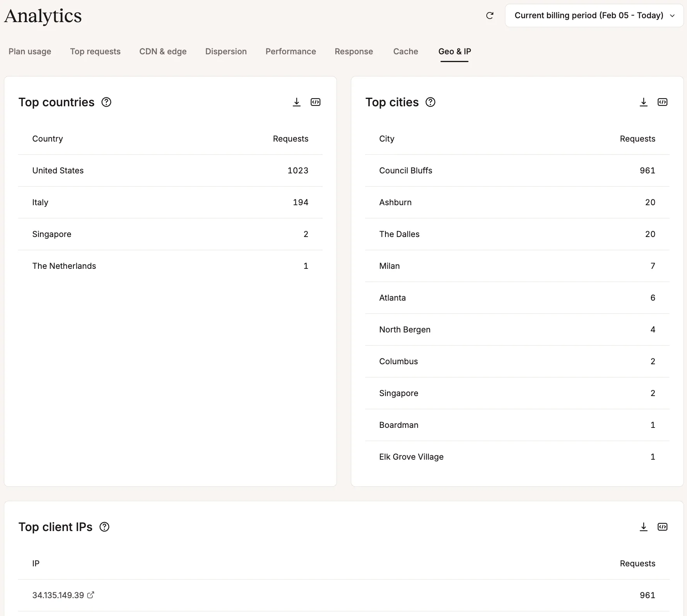Open the IP address 34.135.149.39 link
Viewport: 687px width, 616px height.
tap(58, 595)
